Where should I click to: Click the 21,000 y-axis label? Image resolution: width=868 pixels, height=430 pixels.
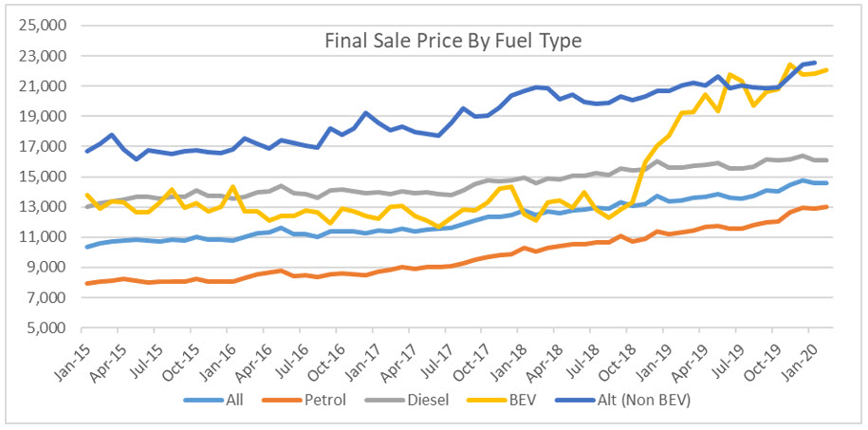click(41, 86)
